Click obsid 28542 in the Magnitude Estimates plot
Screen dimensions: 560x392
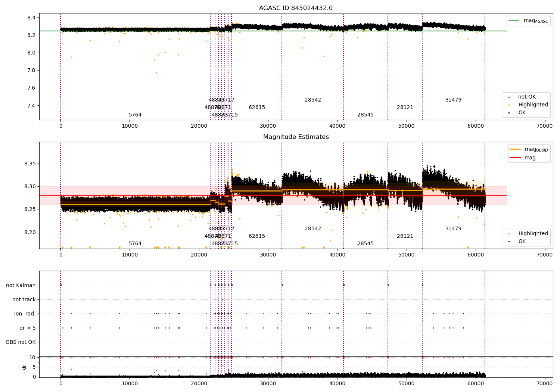pyautogui.click(x=313, y=229)
